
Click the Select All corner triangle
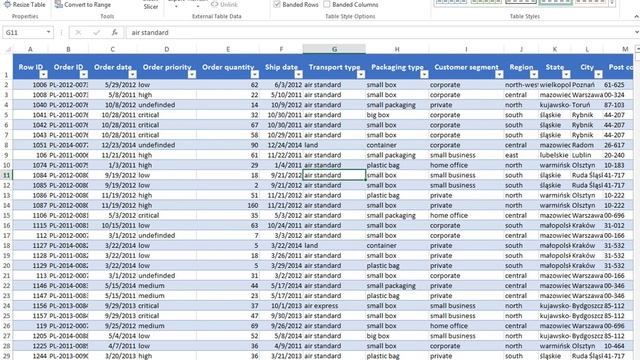(7, 49)
